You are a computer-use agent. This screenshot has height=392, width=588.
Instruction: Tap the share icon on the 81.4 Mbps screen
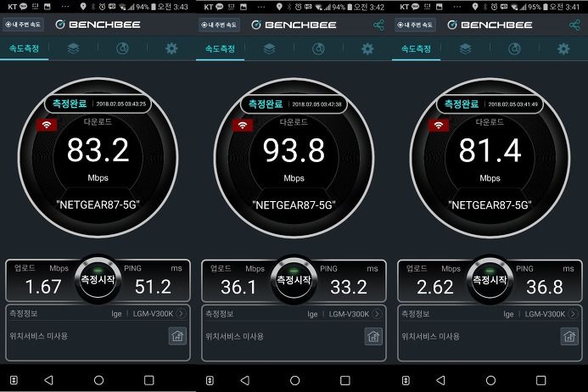tap(574, 25)
